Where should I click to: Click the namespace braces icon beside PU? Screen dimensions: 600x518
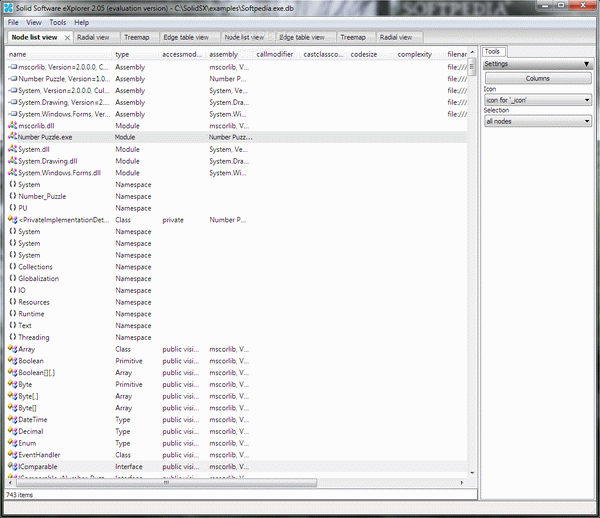(13, 208)
